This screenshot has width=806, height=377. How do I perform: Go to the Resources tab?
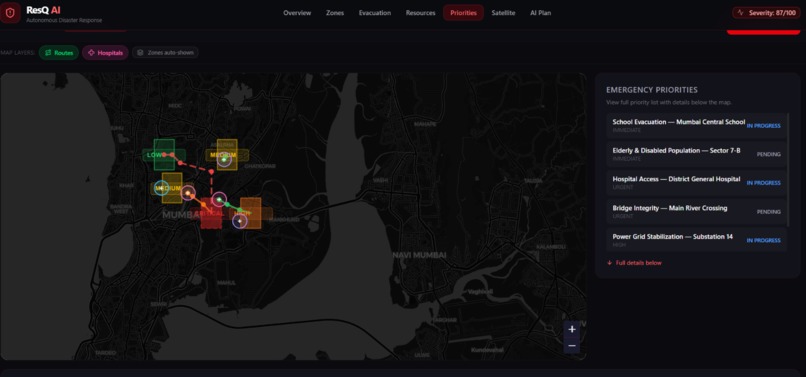click(x=420, y=13)
